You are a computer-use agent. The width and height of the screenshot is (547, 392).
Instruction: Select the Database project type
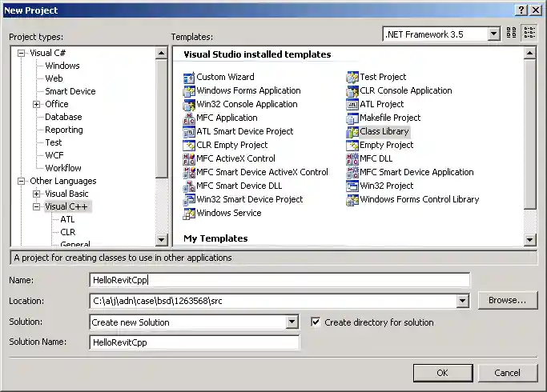(x=63, y=117)
